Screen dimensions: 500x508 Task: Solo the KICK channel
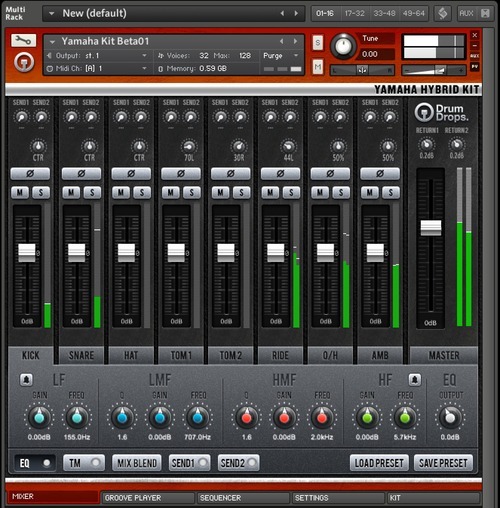click(x=41, y=192)
